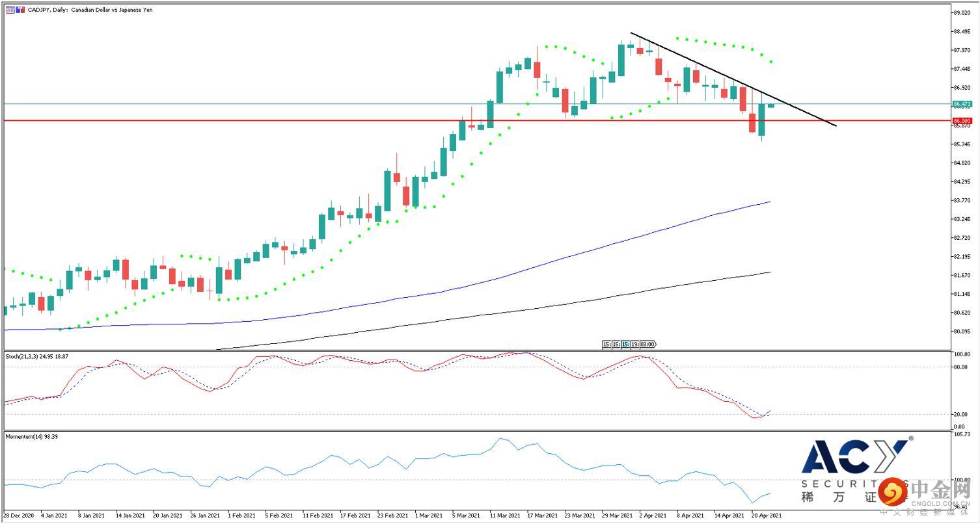Click the depth of market icon
This screenshot has height=524, width=980.
pos(20,10)
